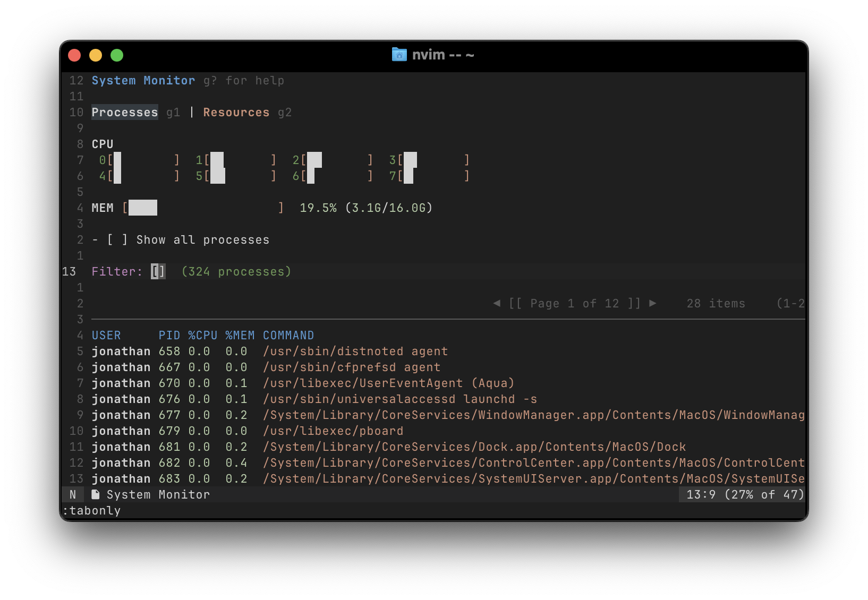Click the 'g? for help' hint

244,80
